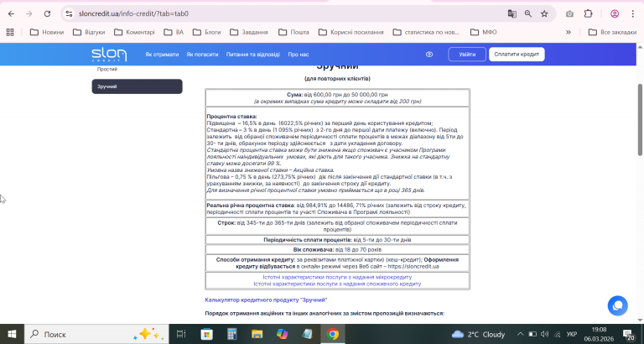The width and height of the screenshot is (644, 344).
Task: Open the МФО bookmarks folder
Action: pyautogui.click(x=483, y=32)
